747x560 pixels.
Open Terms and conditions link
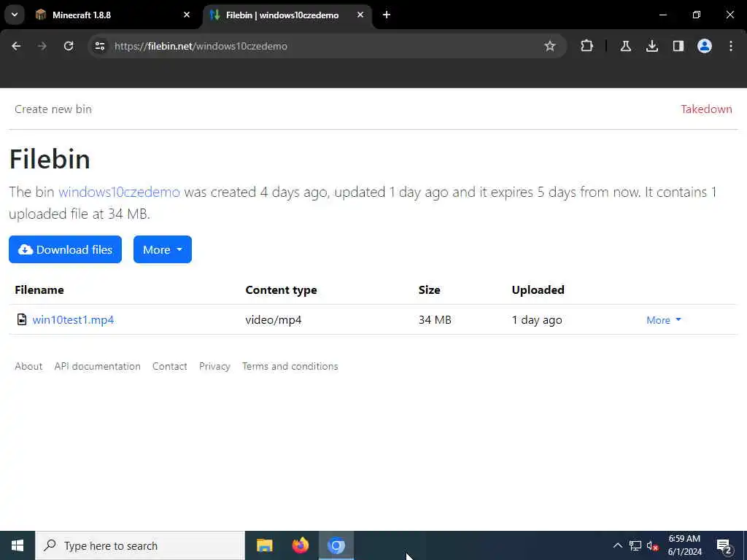click(290, 366)
